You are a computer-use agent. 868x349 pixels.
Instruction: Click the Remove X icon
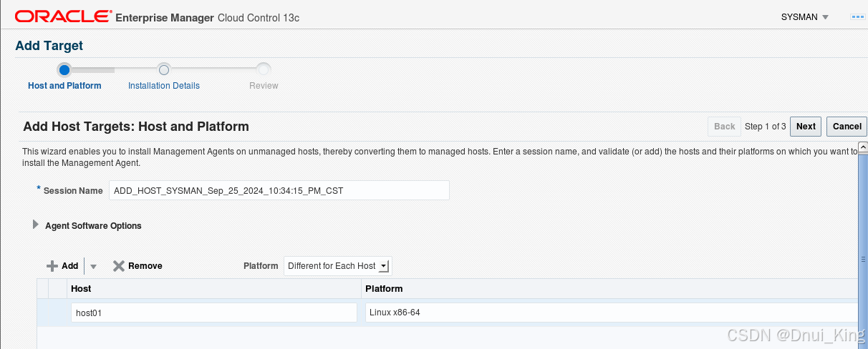click(119, 266)
